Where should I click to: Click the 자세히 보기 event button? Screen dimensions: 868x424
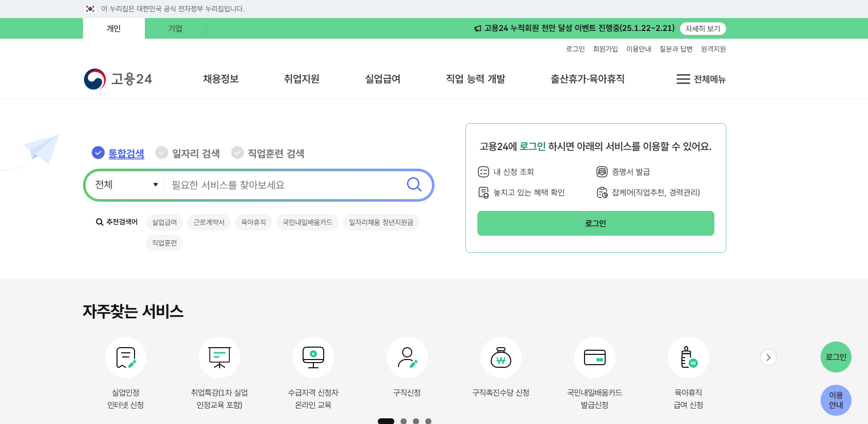coord(703,29)
